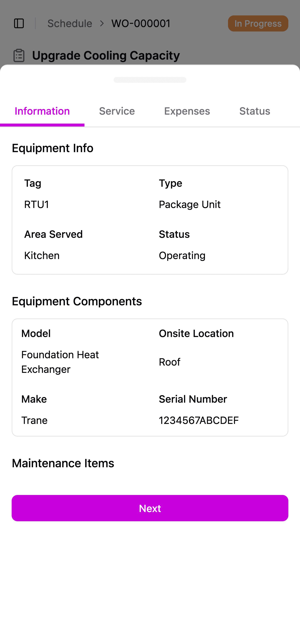Click the In Progress status badge

[x=258, y=24]
